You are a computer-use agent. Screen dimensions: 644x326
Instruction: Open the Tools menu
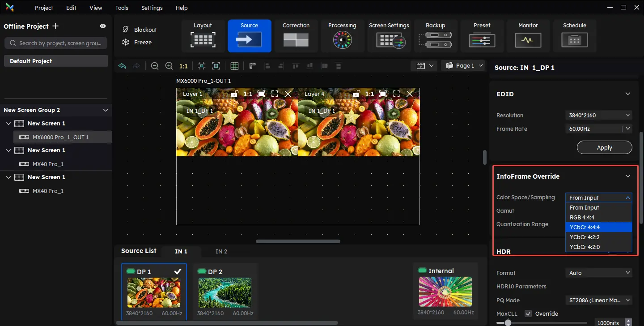click(x=122, y=8)
